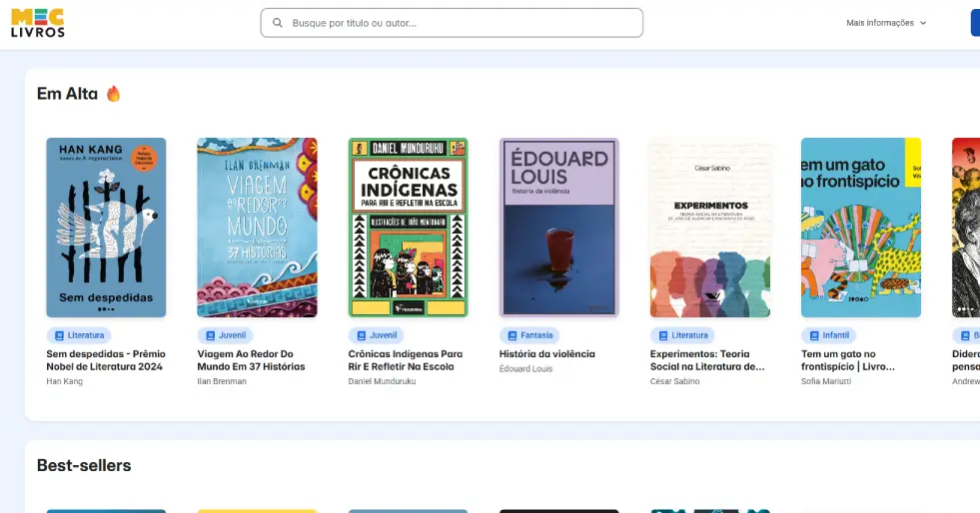This screenshot has height=513, width=980.
Task: Open the Tem um gato no frontispício cover
Action: (x=861, y=228)
